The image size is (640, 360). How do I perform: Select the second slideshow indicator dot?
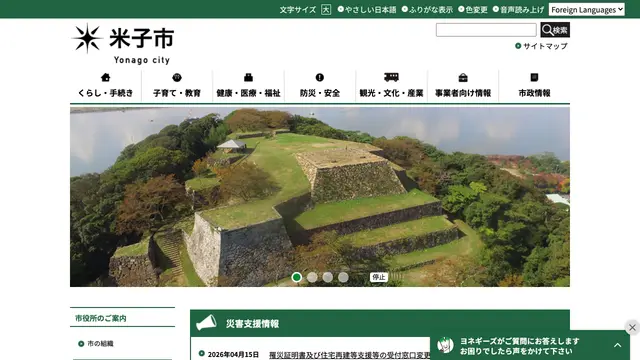[x=312, y=277]
